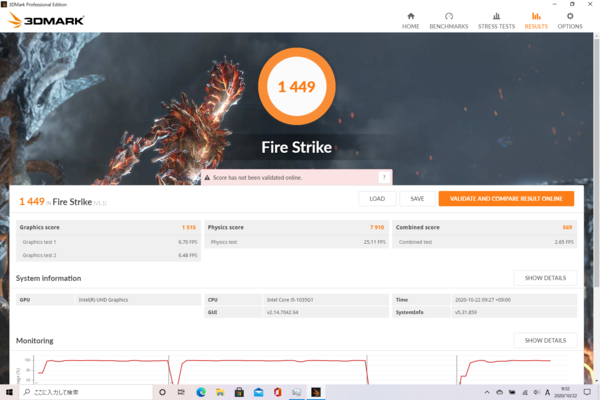
Task: Open Office app from taskbar
Action: click(277, 392)
